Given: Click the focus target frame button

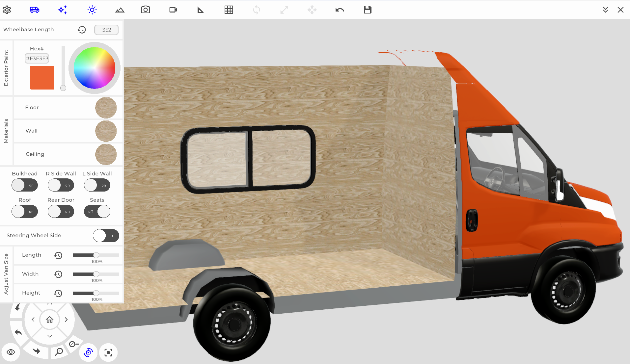Looking at the screenshot, I should pos(108,352).
